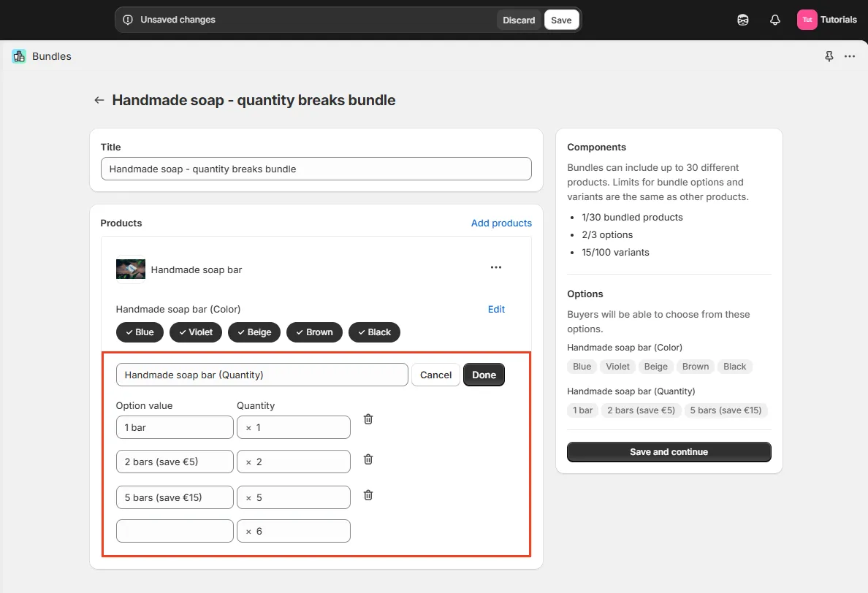Click the Bundles app icon

pyautogui.click(x=18, y=56)
